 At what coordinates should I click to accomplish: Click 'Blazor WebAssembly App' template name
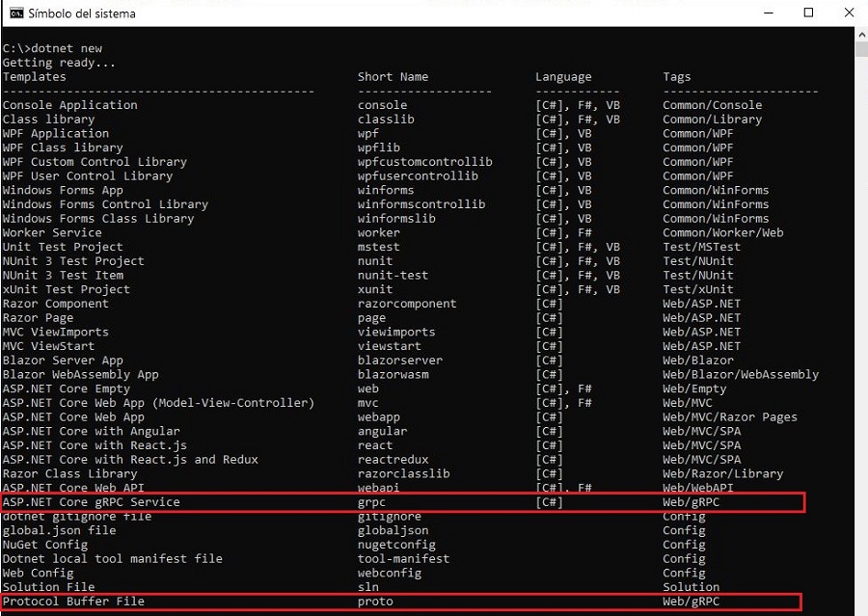coord(80,375)
